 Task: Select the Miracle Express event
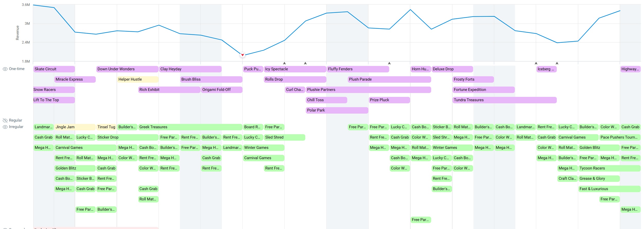tap(75, 79)
